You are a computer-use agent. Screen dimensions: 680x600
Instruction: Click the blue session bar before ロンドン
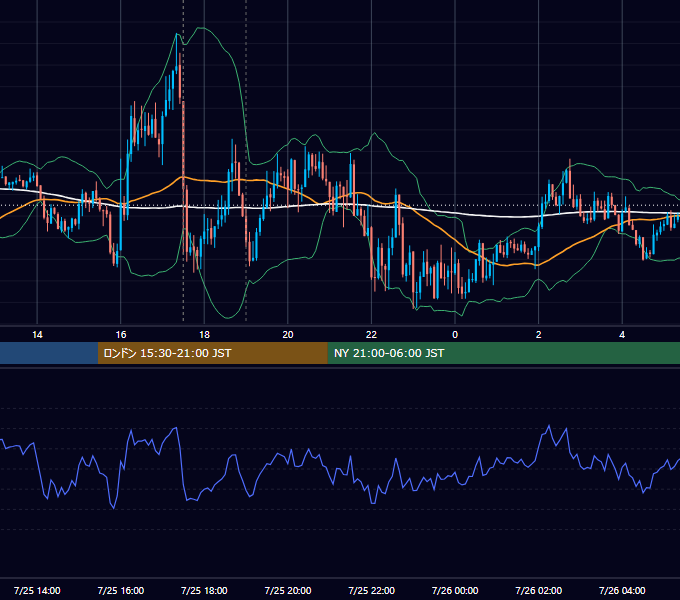tap(49, 353)
